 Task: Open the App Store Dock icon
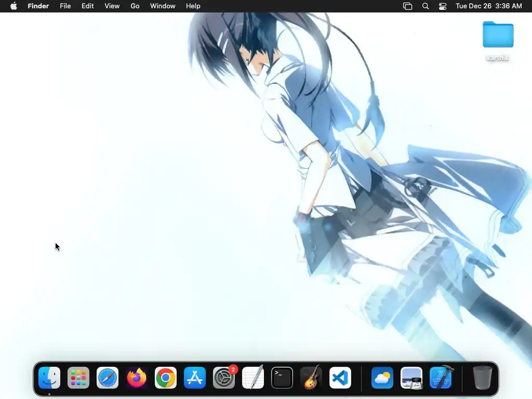[195, 378]
